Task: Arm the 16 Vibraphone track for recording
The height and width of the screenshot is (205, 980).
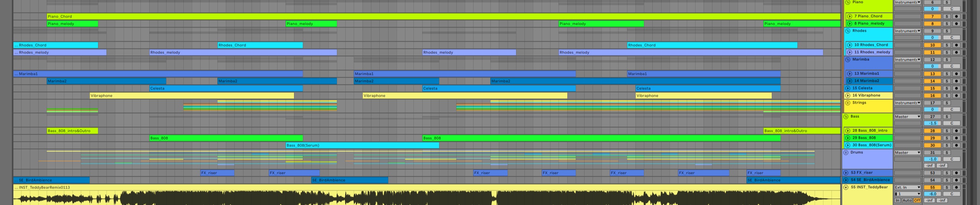Action: click(956, 96)
